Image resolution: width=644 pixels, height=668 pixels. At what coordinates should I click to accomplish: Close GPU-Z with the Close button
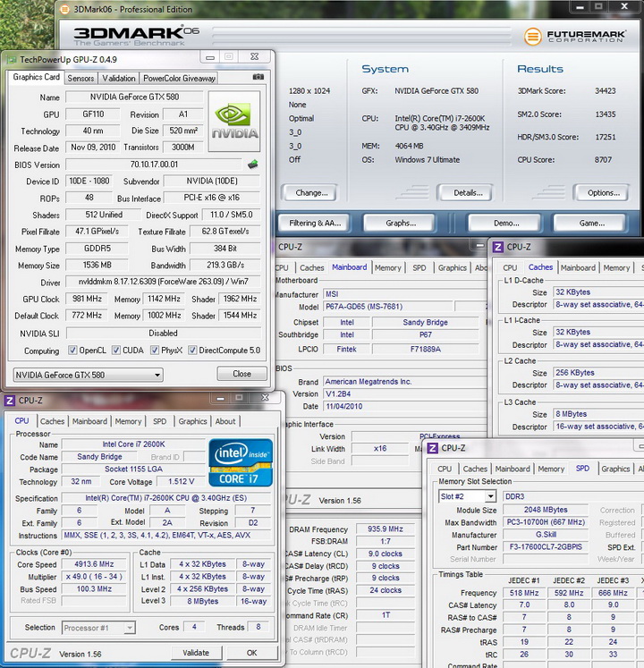(x=241, y=374)
